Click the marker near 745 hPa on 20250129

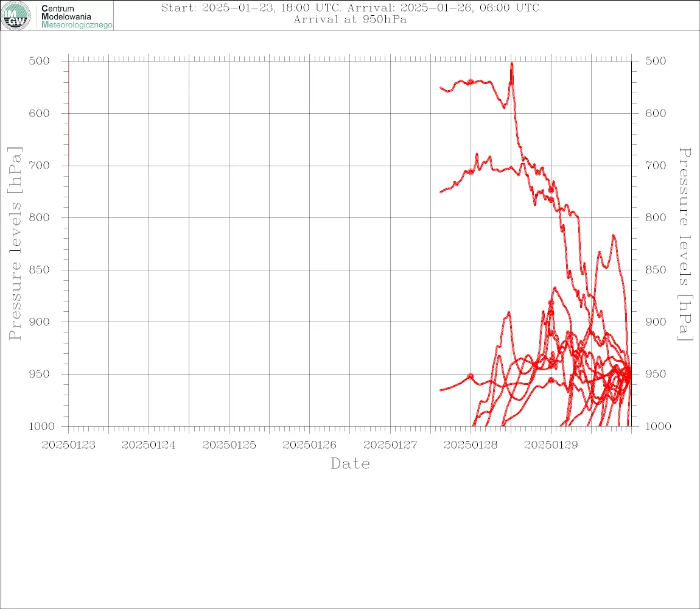click(551, 190)
